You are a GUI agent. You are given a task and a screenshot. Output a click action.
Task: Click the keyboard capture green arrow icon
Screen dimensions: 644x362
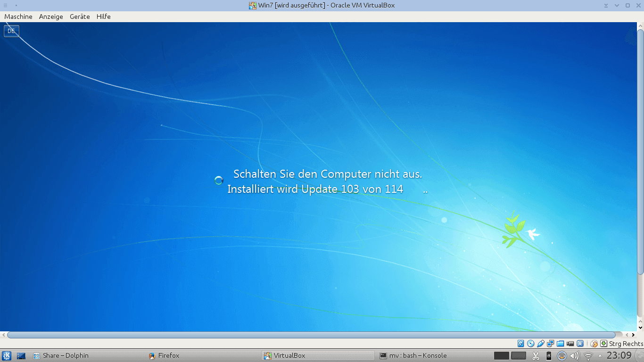603,344
